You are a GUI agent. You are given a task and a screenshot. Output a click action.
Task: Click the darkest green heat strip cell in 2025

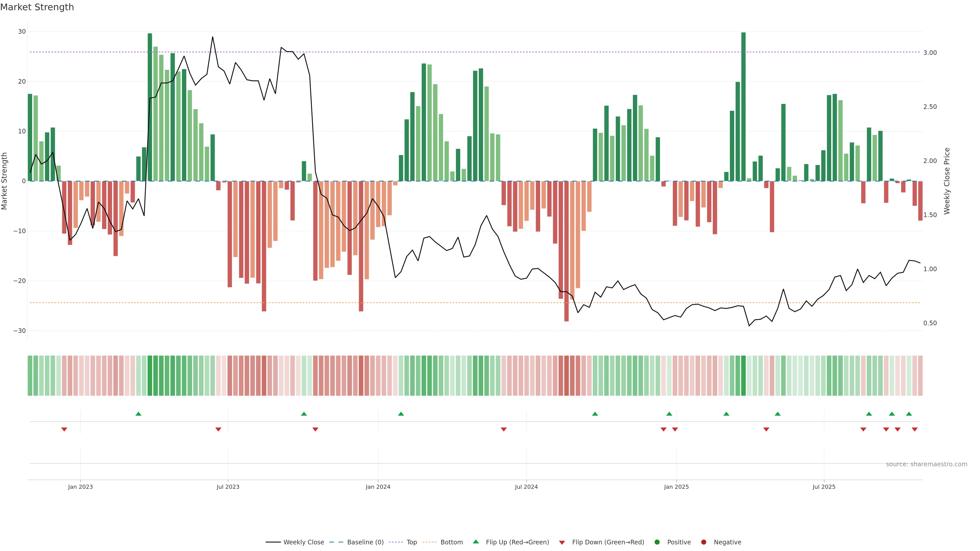point(743,376)
